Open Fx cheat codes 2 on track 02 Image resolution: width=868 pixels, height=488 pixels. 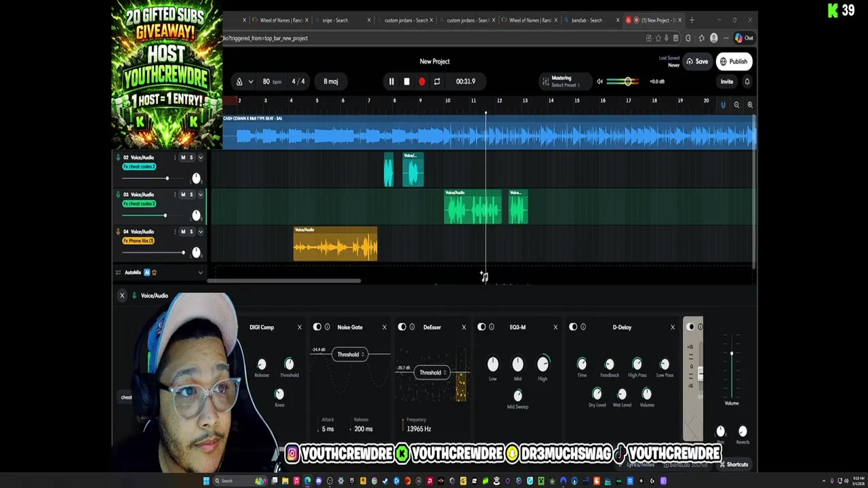click(x=139, y=167)
